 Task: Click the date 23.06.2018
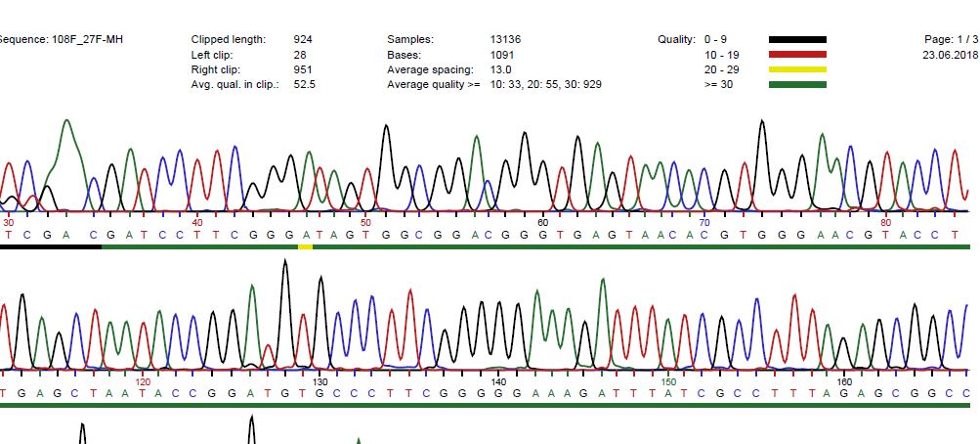(x=951, y=55)
